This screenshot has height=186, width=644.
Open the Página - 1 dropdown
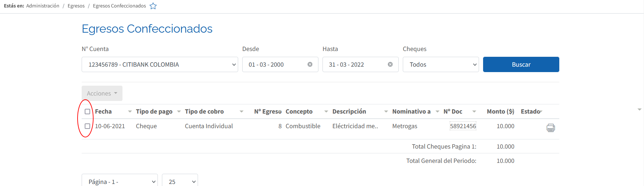120,182
